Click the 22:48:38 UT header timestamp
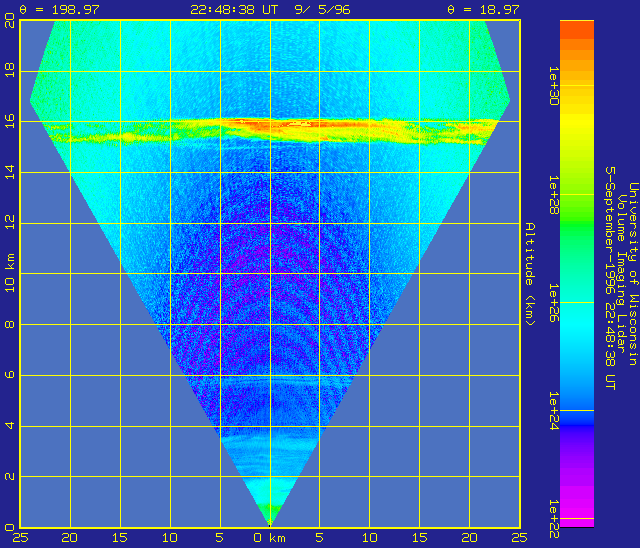Viewport: 640px width, 548px height. pos(234,9)
